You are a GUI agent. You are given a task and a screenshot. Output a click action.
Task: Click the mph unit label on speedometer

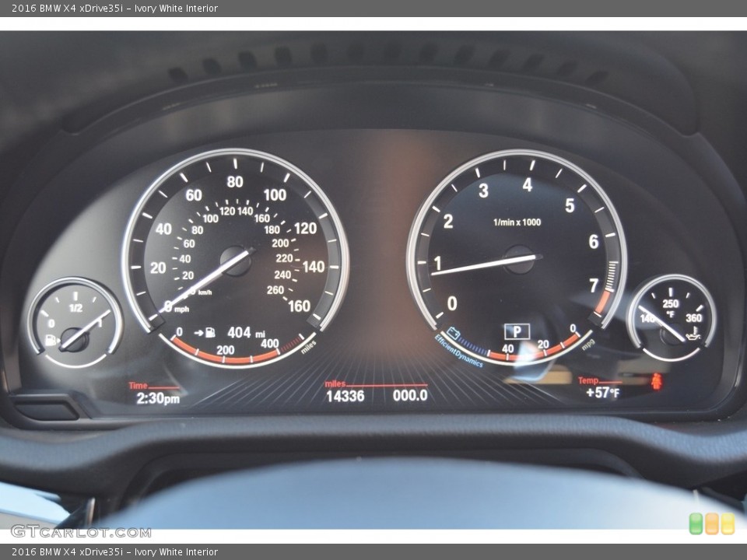point(181,309)
